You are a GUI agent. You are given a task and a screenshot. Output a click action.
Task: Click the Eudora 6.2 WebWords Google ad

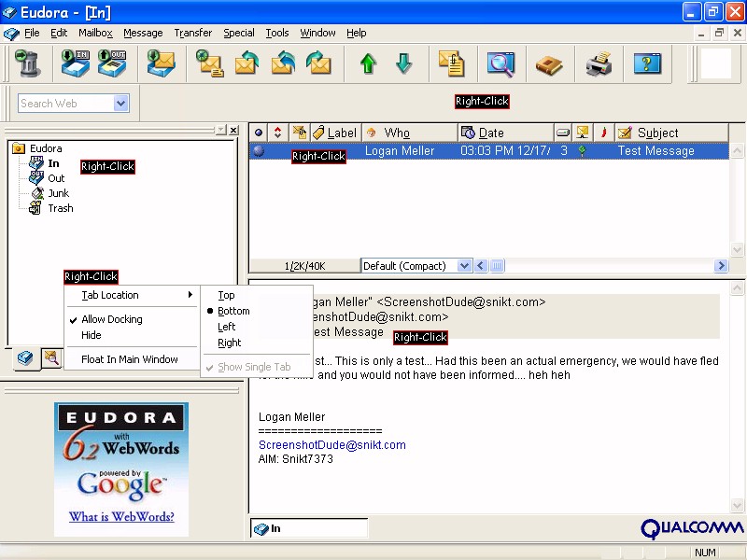(121, 469)
